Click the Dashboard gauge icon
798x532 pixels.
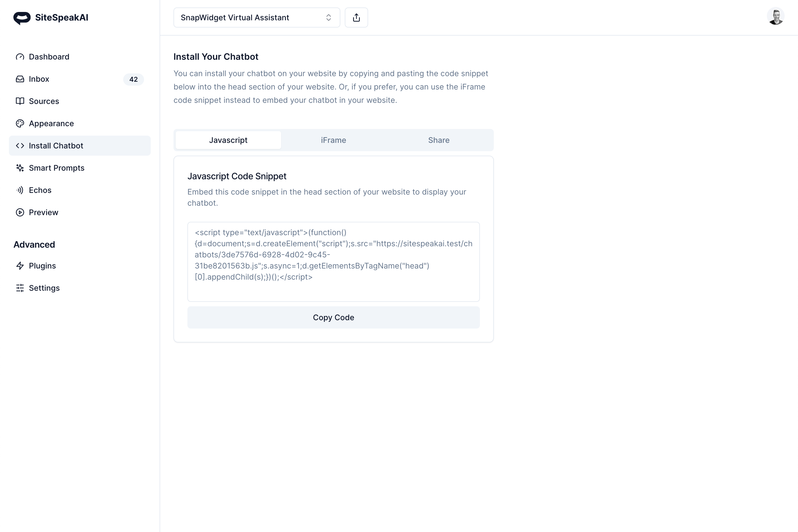coord(20,57)
